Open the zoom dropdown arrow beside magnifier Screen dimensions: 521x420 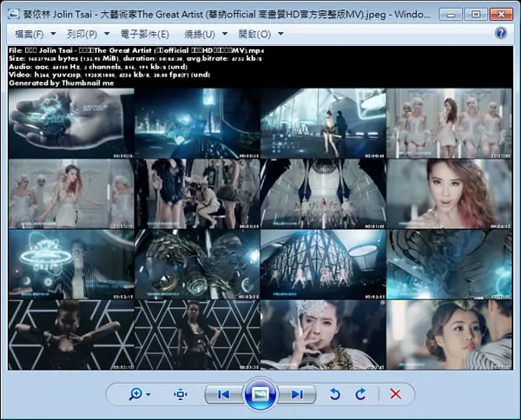coord(148,395)
